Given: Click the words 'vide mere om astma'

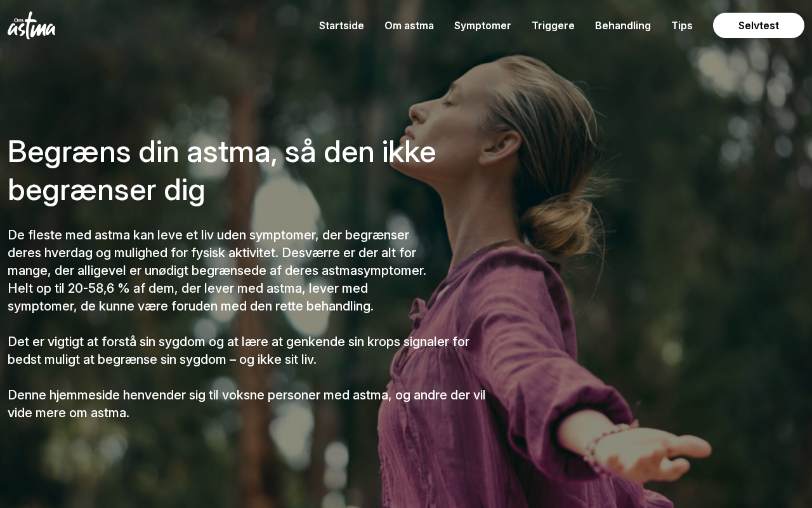Looking at the screenshot, I should tap(69, 413).
